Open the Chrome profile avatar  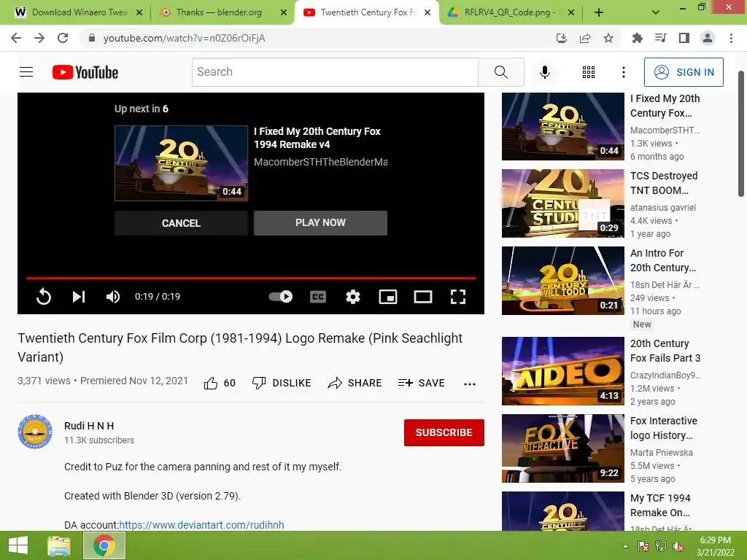(708, 38)
